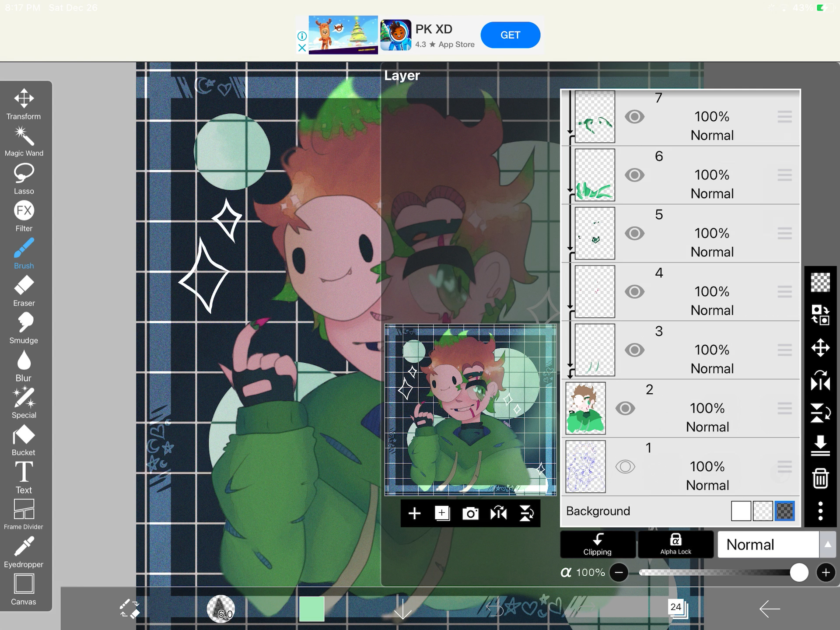Show hidden layer 1 with its eye icon
The image size is (840, 630).
[x=625, y=467]
